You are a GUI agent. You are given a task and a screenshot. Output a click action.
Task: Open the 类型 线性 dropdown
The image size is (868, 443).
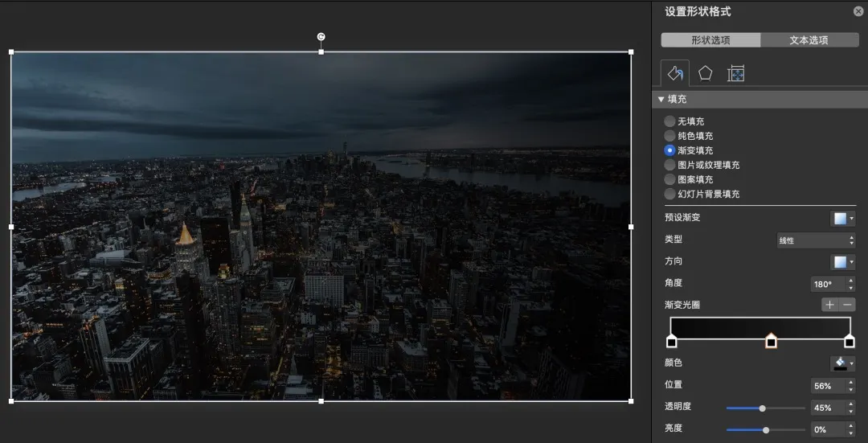[815, 240]
